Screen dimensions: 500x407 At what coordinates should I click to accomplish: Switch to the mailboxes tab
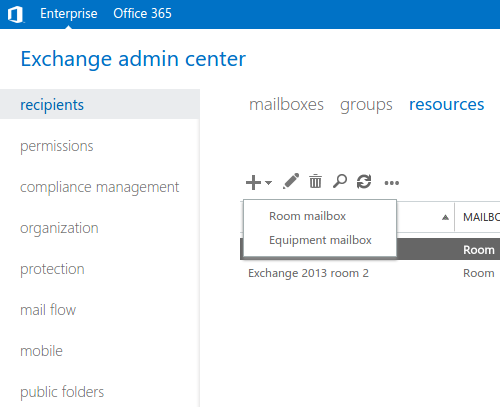286,105
